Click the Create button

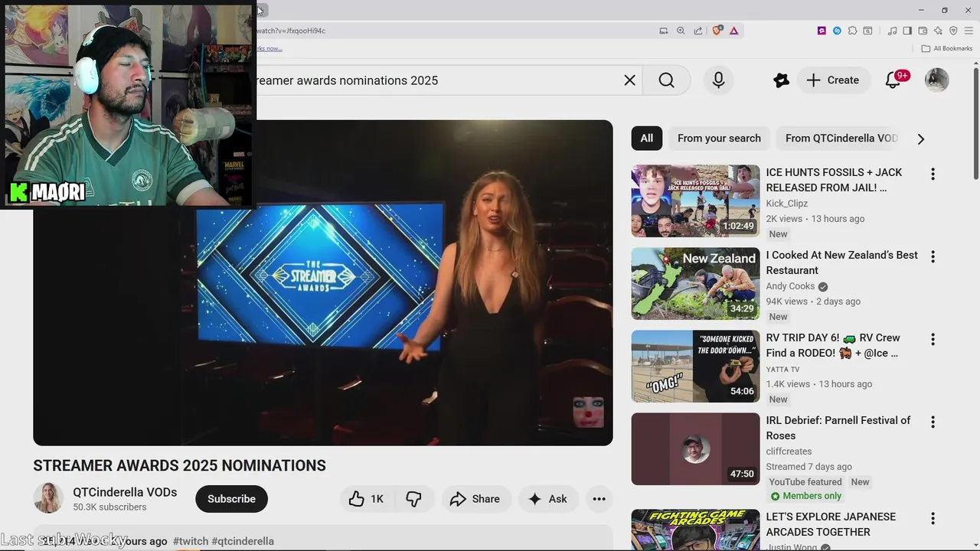(833, 80)
